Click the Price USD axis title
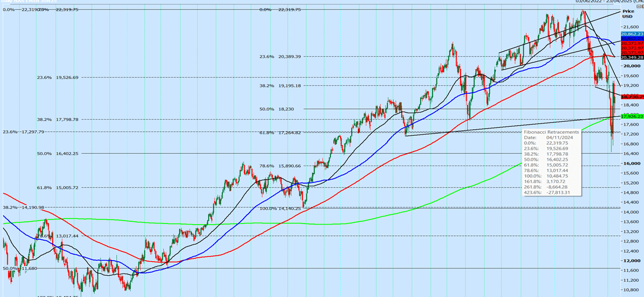The width and height of the screenshot is (644, 297). point(628,13)
